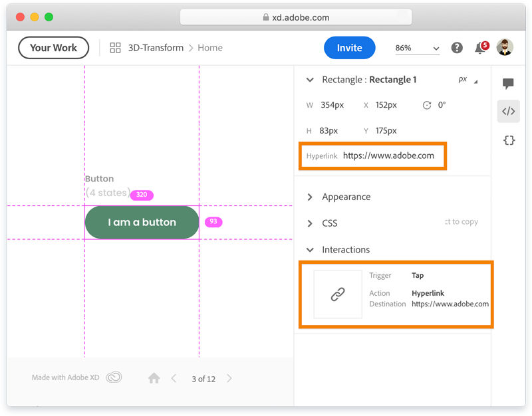Click the Invite button
532x416 pixels.
(349, 47)
